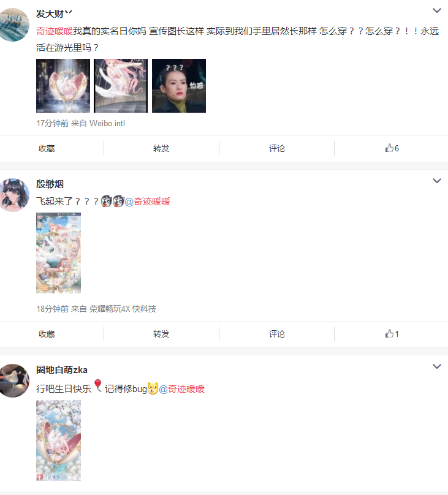
Task: Click 收藏 under the first post
Action: (47, 148)
